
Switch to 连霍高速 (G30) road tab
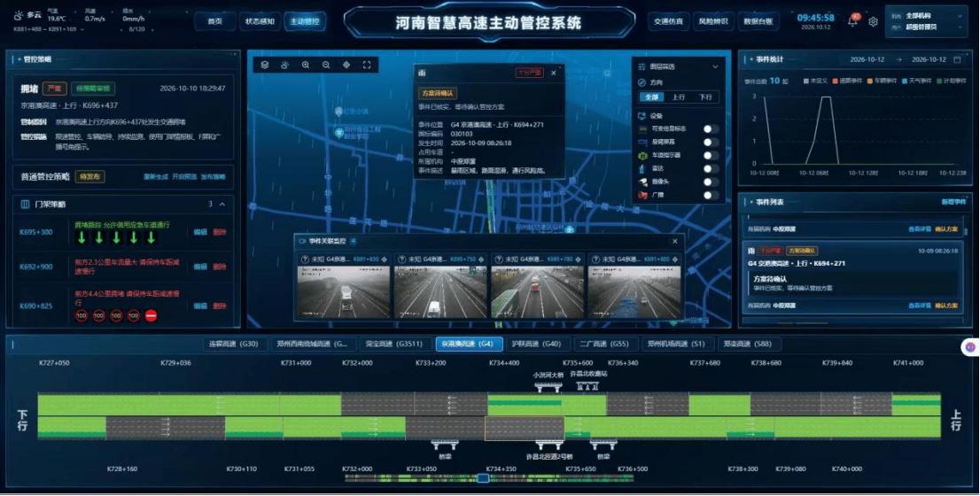coord(234,344)
